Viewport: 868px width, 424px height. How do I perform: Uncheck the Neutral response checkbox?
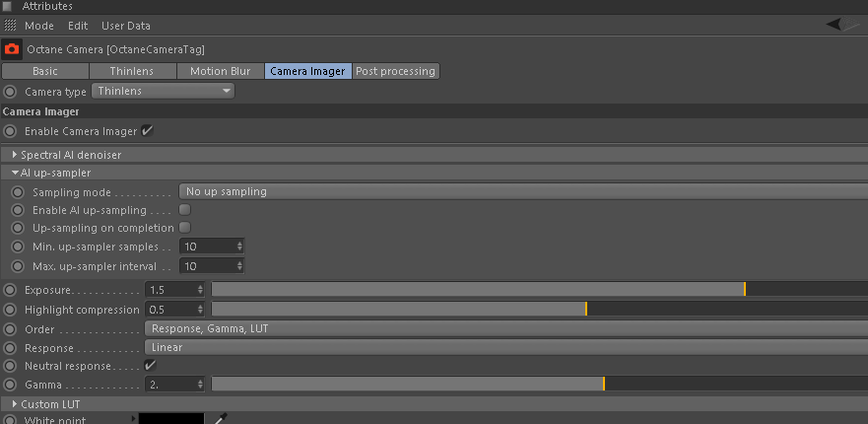click(151, 366)
